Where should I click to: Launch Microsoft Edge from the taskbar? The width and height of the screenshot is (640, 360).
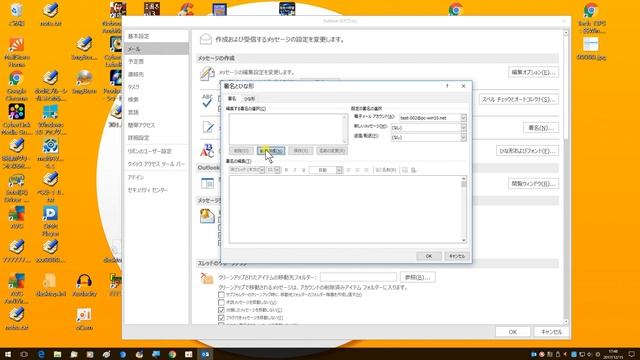[x=41, y=354]
